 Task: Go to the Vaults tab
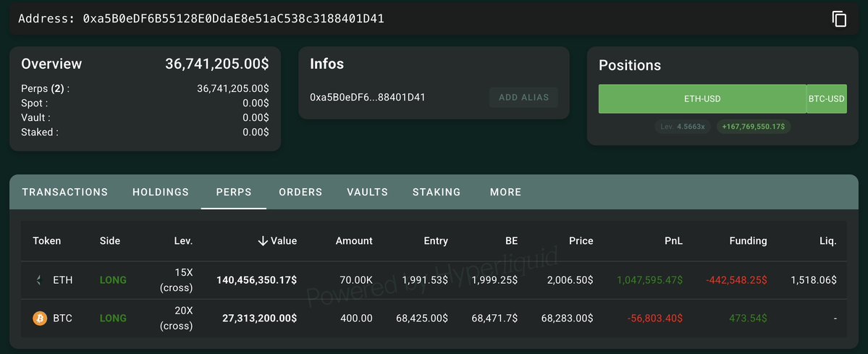click(x=367, y=192)
